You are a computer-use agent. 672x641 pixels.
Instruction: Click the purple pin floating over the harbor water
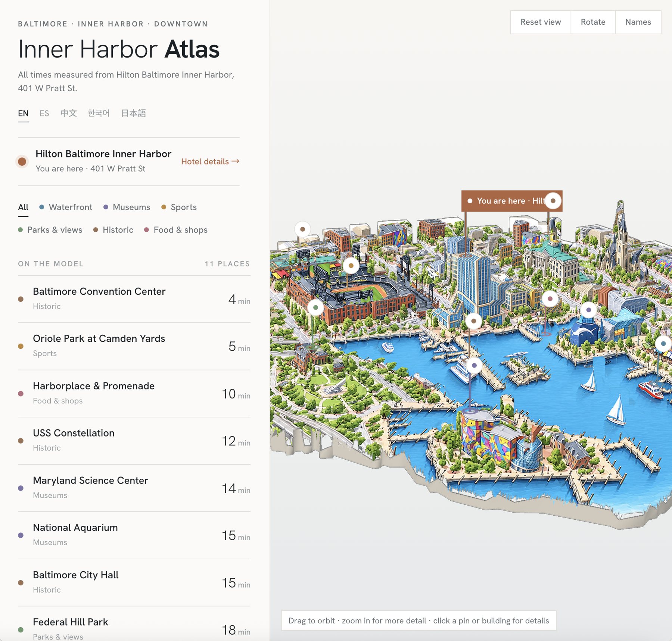(474, 365)
